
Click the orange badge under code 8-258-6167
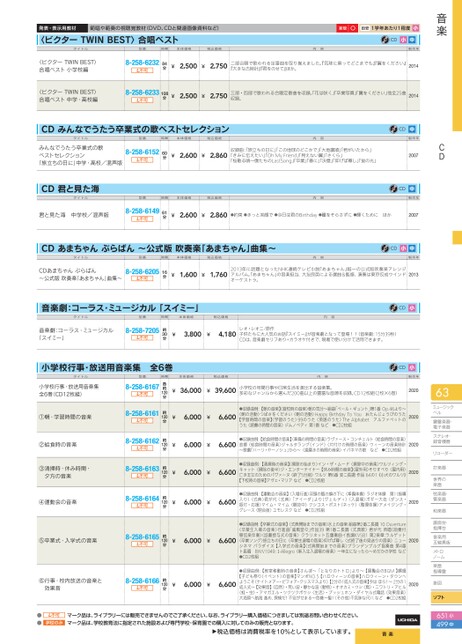pyautogui.click(x=142, y=394)
